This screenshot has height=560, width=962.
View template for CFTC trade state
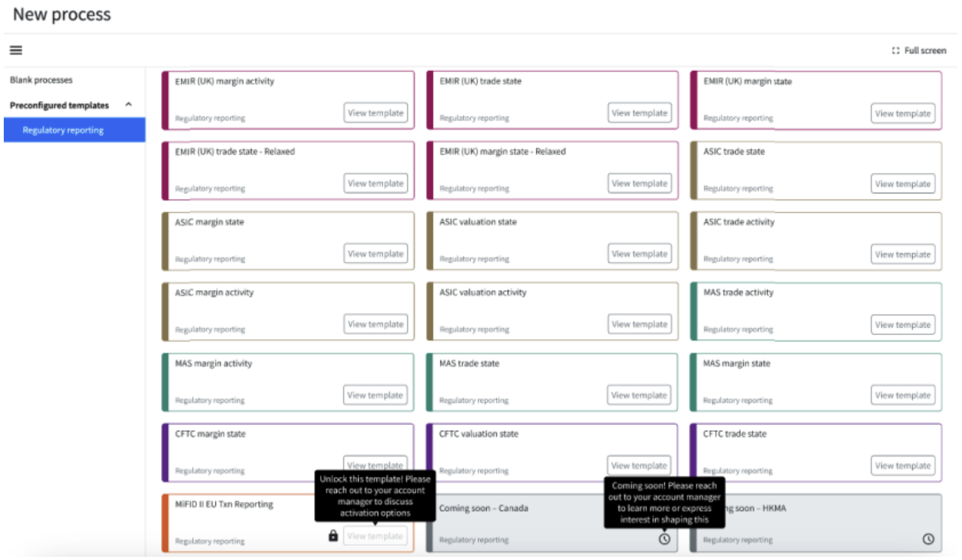903,465
